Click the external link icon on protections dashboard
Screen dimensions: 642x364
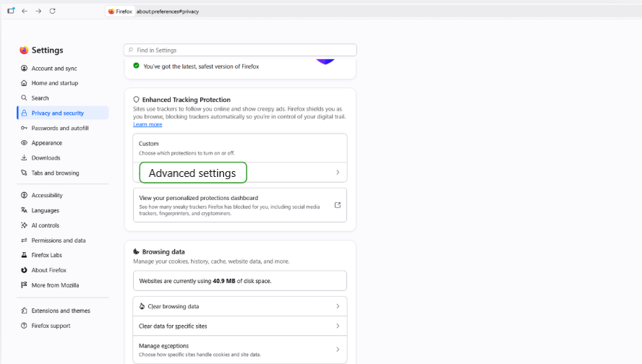[338, 205]
